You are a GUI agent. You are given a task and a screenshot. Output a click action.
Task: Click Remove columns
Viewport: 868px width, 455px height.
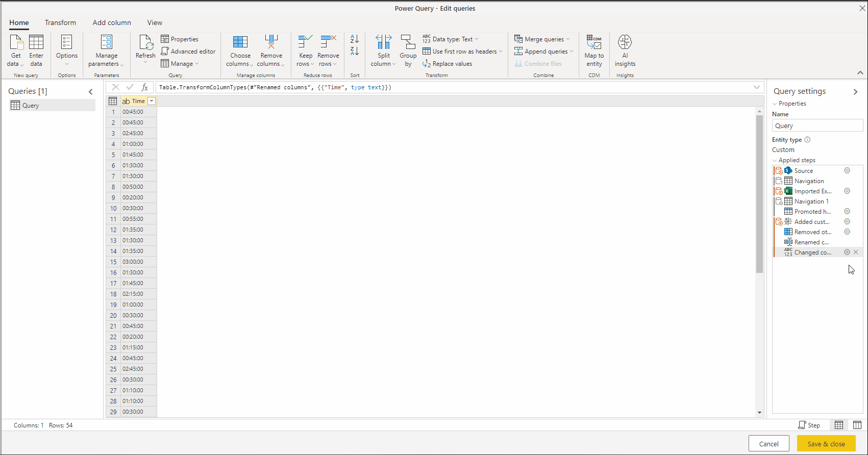(x=271, y=50)
